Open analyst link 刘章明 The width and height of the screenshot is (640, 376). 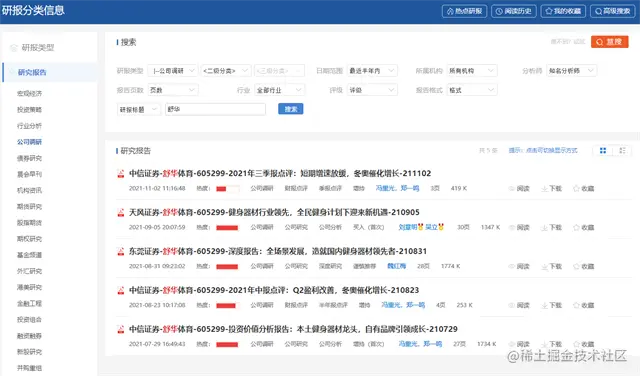tap(408, 227)
